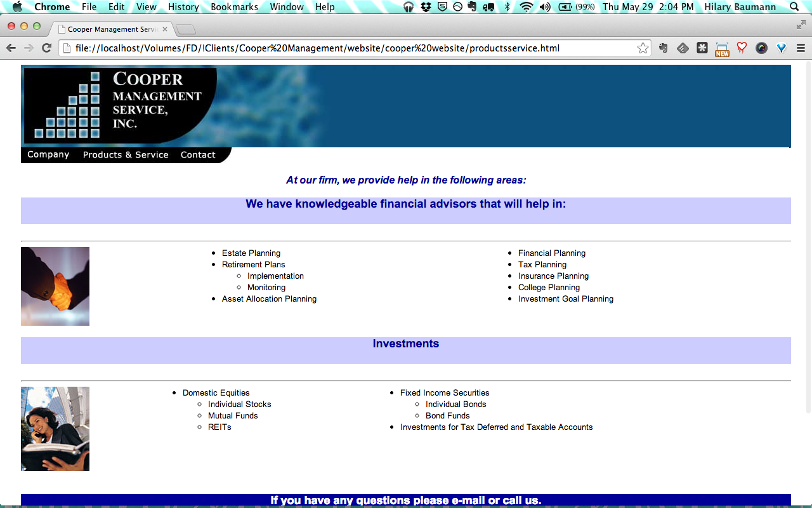812x508 pixels.
Task: Click the 'Mutual Funds' sub-item
Action: [233, 415]
